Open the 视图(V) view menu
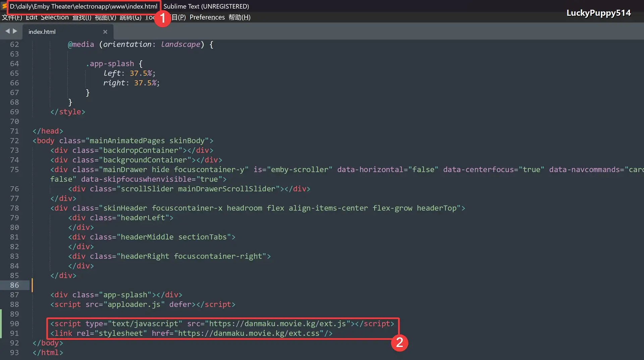644x360 pixels. point(105,17)
